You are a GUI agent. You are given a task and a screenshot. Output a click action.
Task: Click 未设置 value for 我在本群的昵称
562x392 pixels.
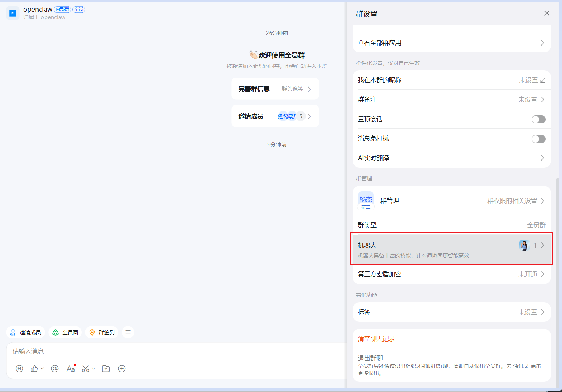(528, 80)
